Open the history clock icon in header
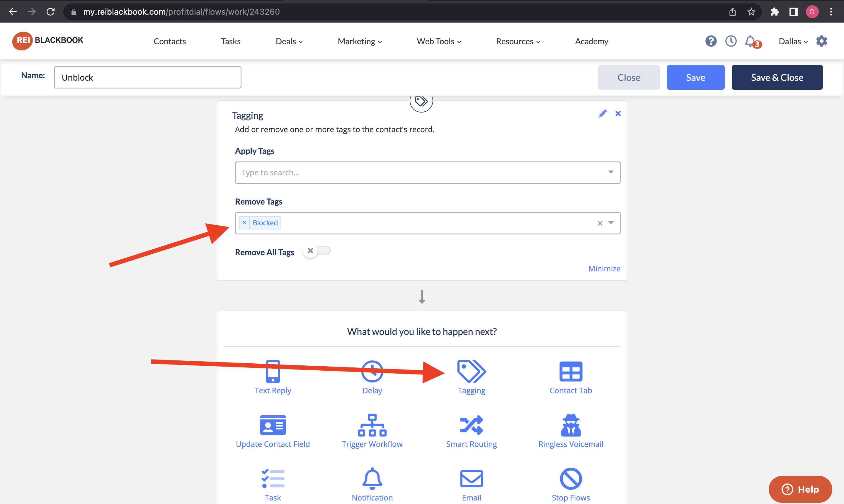844x504 pixels. pos(731,41)
